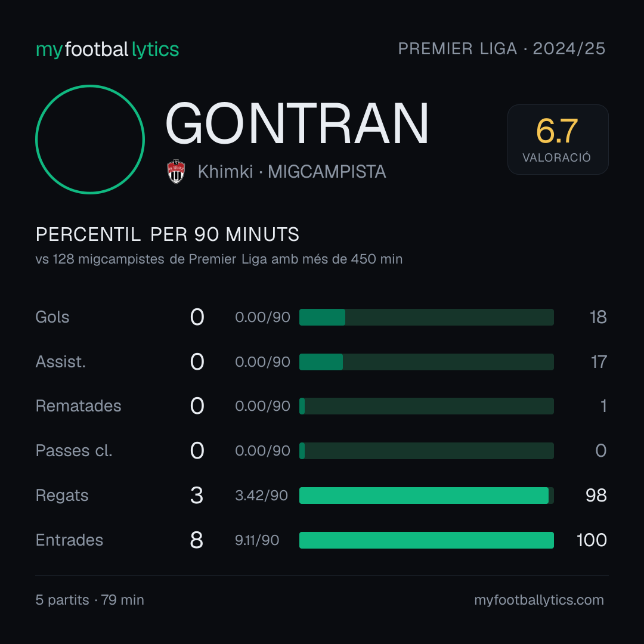
Task: Click the Regats percentile bar
Action: pos(426,496)
